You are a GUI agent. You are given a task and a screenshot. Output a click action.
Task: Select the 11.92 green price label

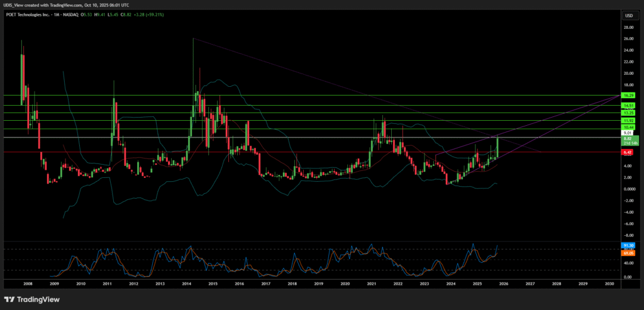pos(628,120)
